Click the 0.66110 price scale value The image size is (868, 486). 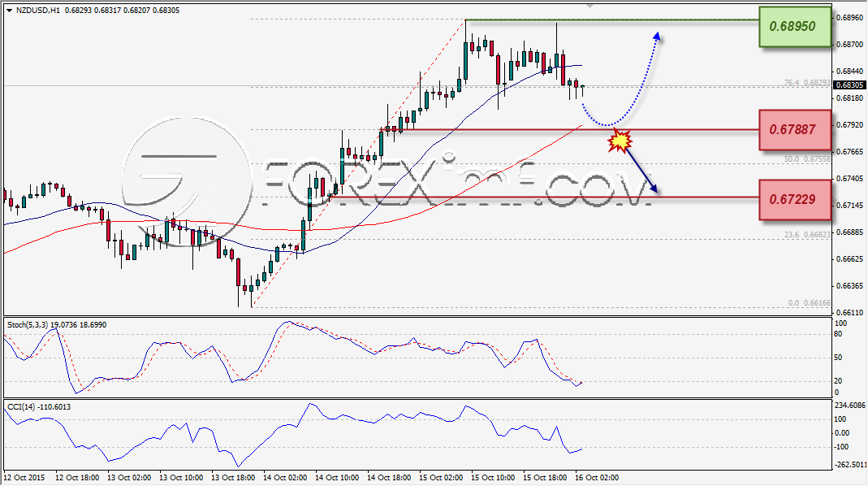click(849, 313)
